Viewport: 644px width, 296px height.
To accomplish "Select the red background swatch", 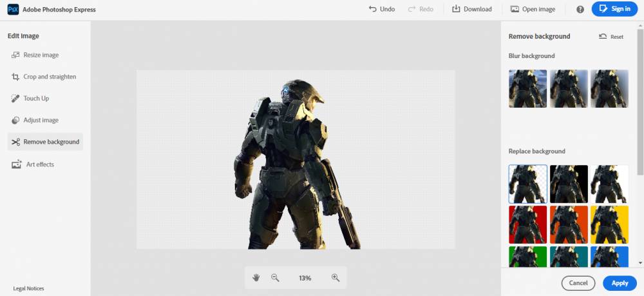I will (528, 224).
